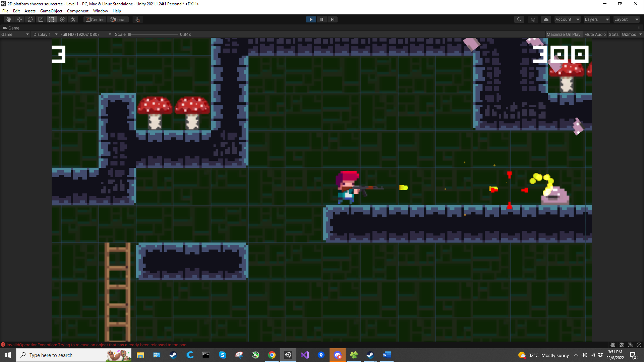Image resolution: width=644 pixels, height=362 pixels.
Task: Select the Game tab
Action: 11,28
